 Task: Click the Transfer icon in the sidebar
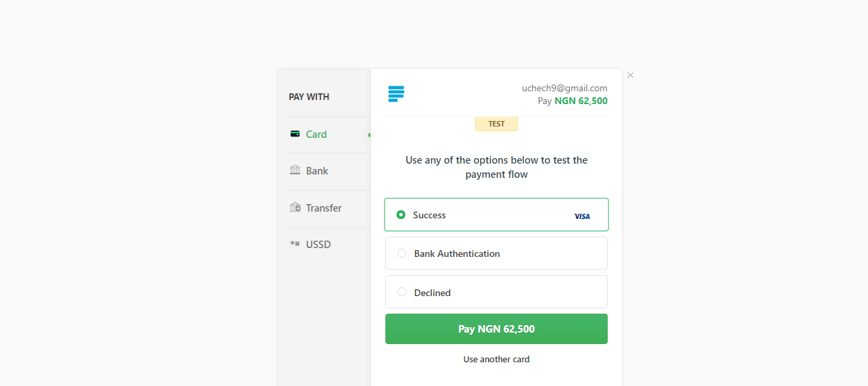click(295, 208)
